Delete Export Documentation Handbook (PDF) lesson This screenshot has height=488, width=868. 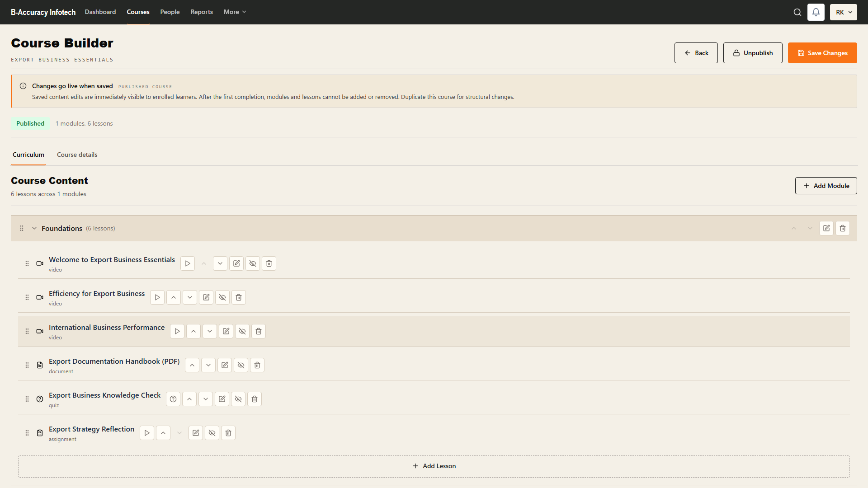(x=257, y=365)
